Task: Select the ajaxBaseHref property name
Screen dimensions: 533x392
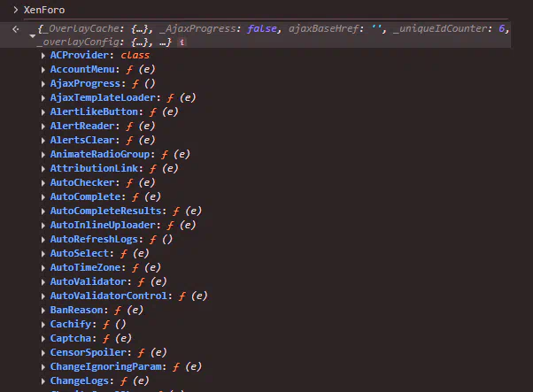Action: pos(323,28)
